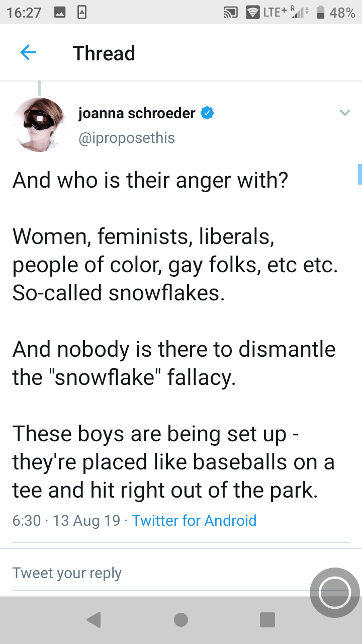
Task: Tap the Android recent apps square
Action: (267, 620)
